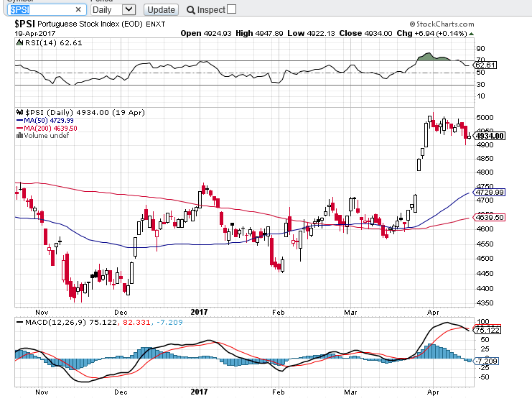Click the MACD(12,26,9) legend text
This screenshot has width=532, height=401.
pyautogui.click(x=56, y=322)
